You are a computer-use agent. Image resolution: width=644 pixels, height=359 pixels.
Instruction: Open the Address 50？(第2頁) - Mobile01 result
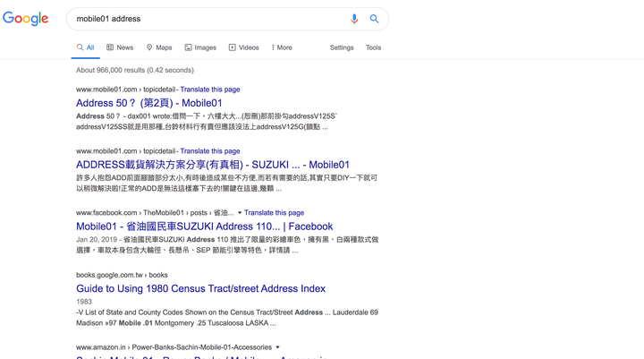pos(149,103)
